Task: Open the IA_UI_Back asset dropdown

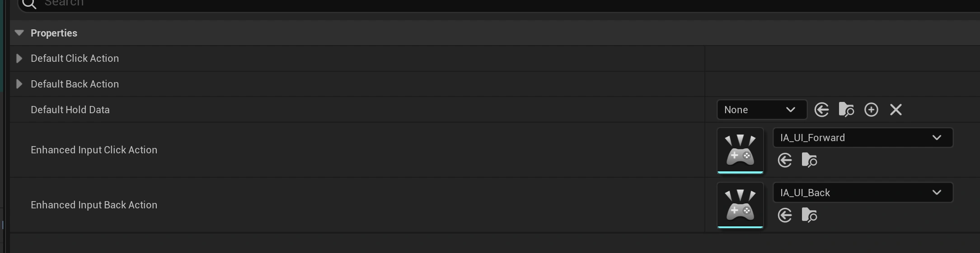Action: pyautogui.click(x=863, y=193)
